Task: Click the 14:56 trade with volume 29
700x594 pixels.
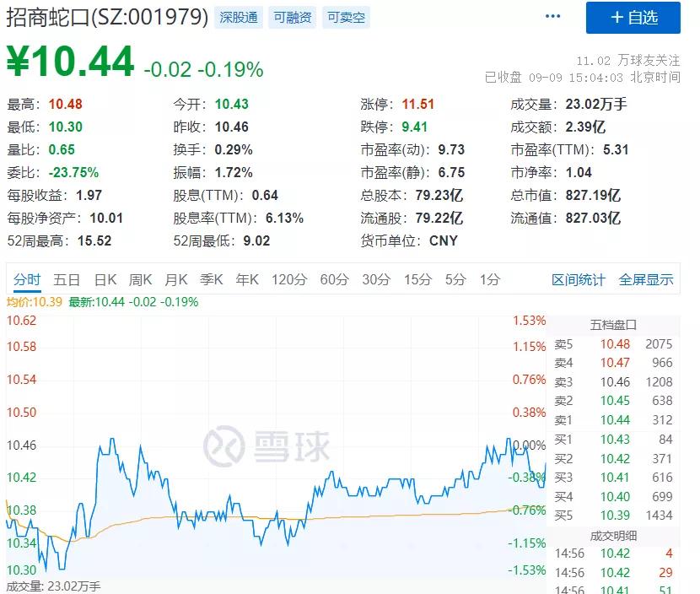Action: 613,573
